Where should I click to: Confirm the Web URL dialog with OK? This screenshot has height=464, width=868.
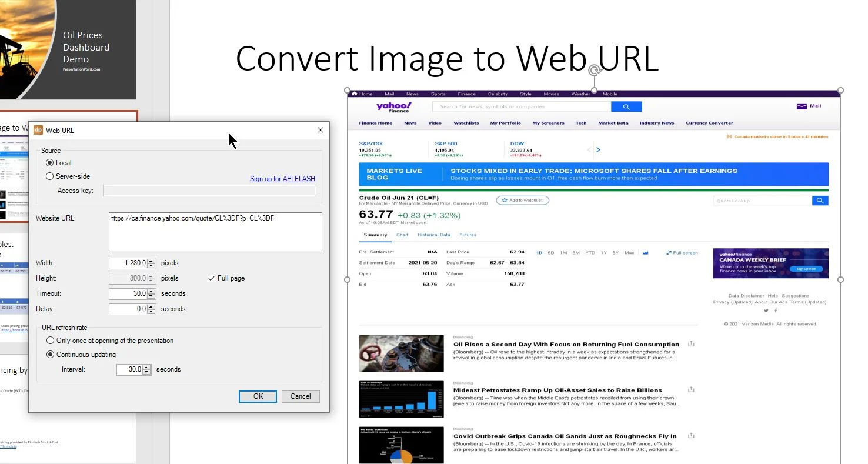pos(258,396)
